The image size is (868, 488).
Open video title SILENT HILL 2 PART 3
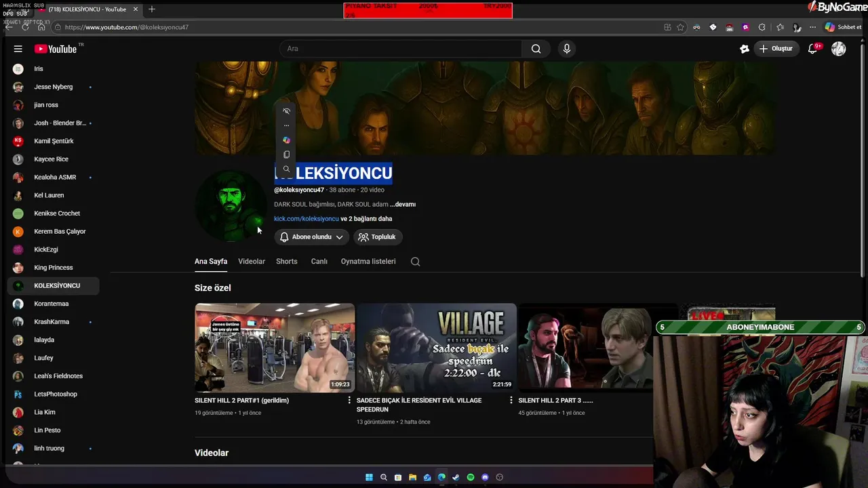(x=556, y=401)
